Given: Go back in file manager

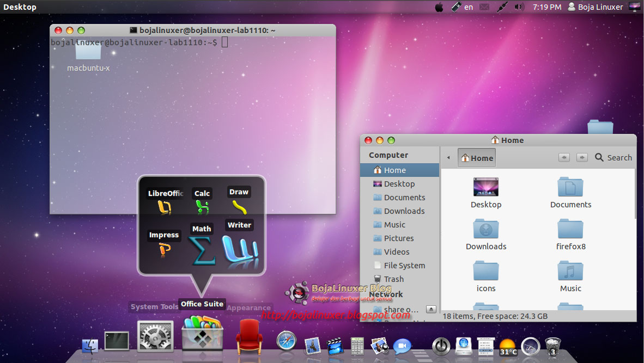Looking at the screenshot, I should point(564,157).
